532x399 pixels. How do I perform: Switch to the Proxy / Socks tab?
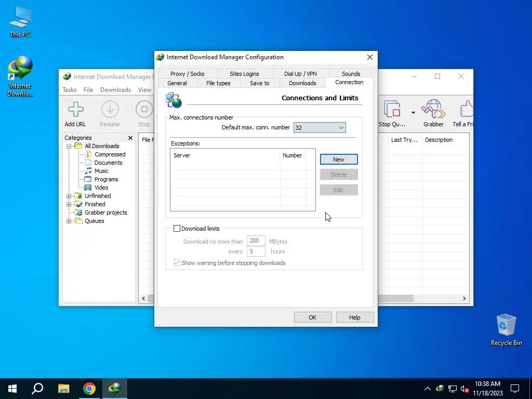[187, 74]
